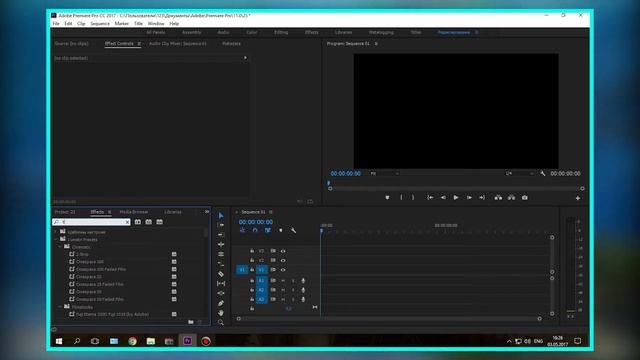
Task: Add marker in timeline header
Action: [x=280, y=231]
